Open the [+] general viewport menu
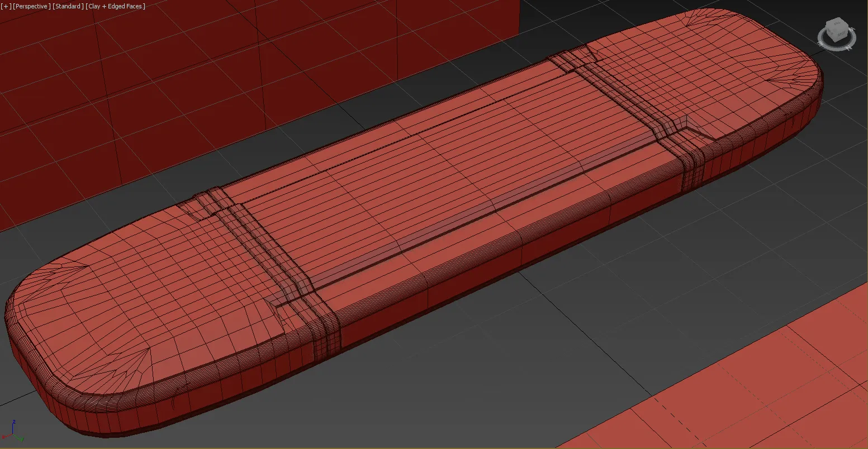 click(x=6, y=6)
